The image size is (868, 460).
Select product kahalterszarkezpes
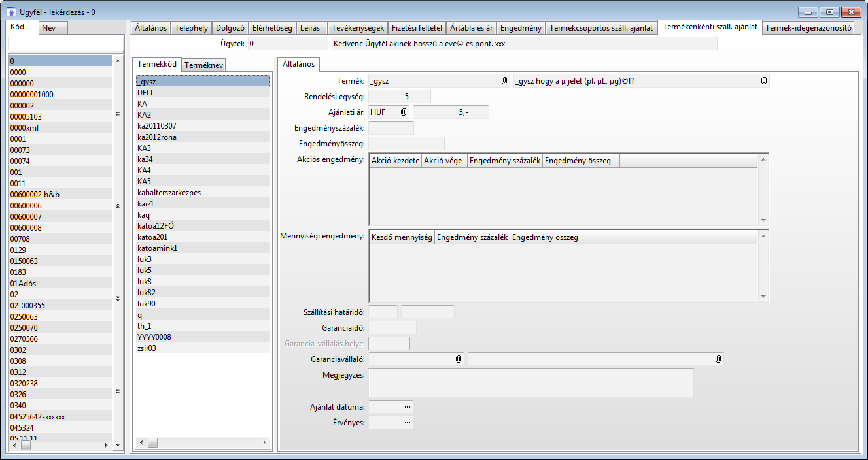click(x=203, y=192)
